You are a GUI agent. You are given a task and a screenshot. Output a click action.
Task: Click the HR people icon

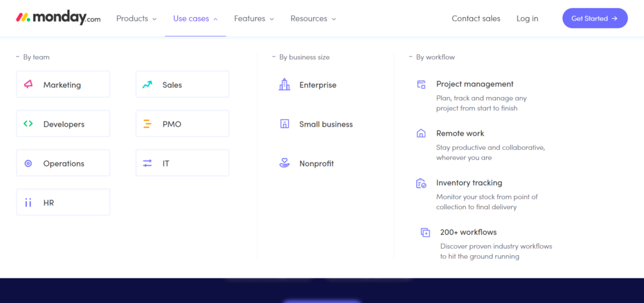coord(28,202)
